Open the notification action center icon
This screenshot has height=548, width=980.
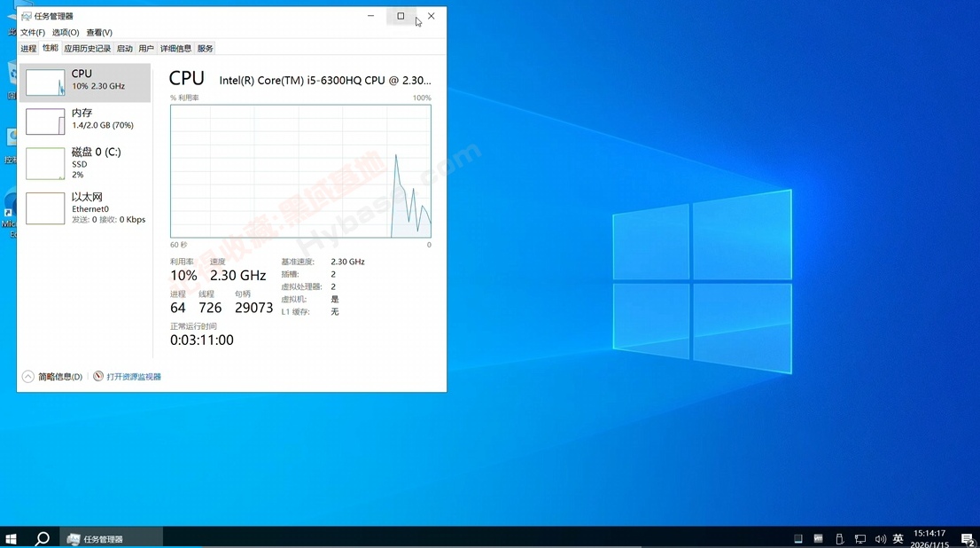pyautogui.click(x=968, y=538)
